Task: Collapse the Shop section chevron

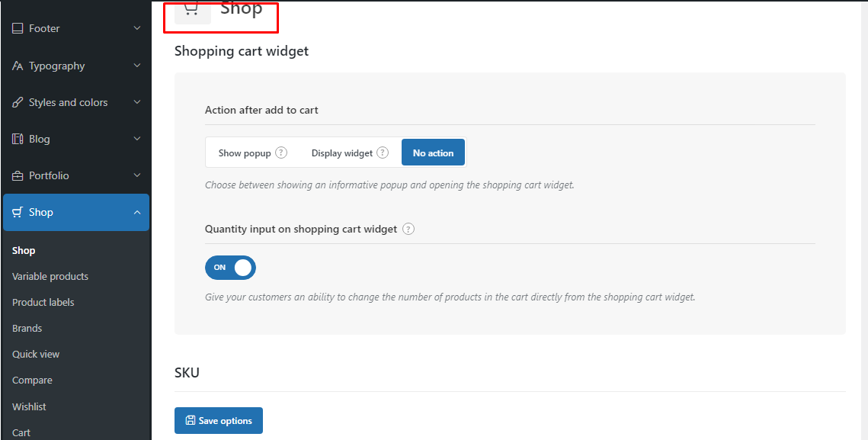Action: (137, 212)
